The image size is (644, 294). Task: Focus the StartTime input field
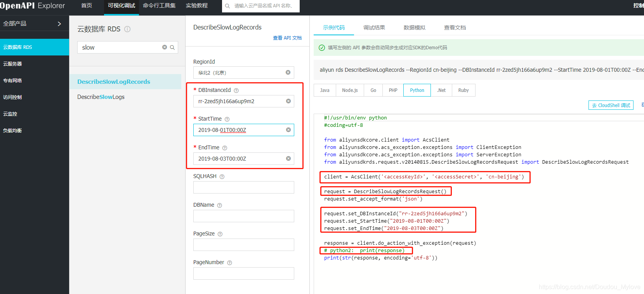244,130
